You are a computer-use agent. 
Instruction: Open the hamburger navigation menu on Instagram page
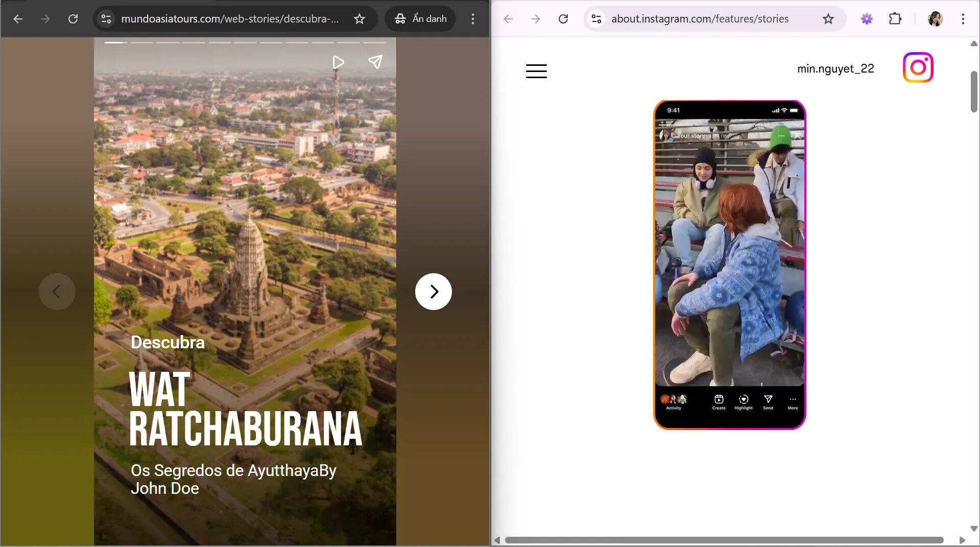(536, 71)
